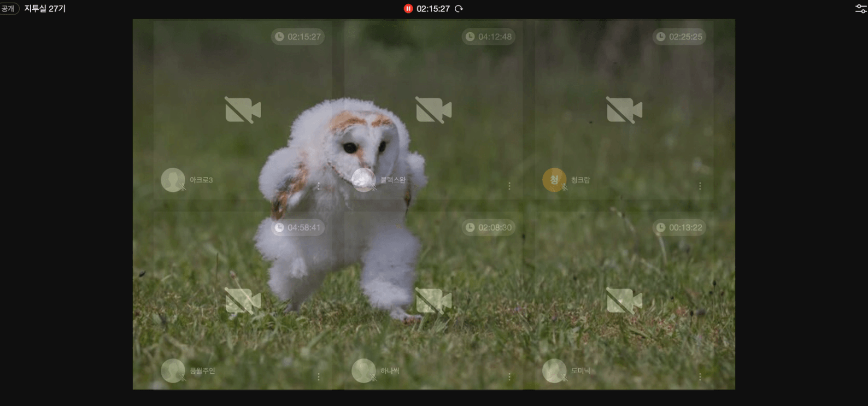Click the camera-off icon in 도미닉's tile
The image size is (868, 406).
pyautogui.click(x=624, y=301)
